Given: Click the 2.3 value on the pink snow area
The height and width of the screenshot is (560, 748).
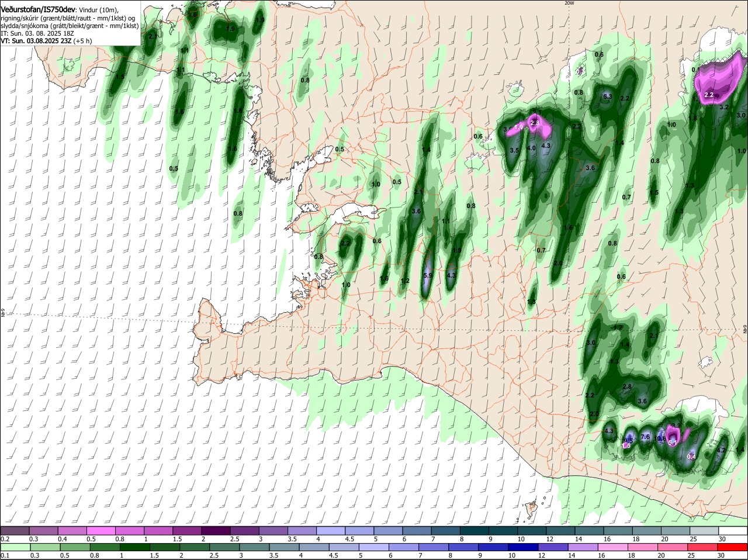Looking at the screenshot, I should click(x=534, y=123).
